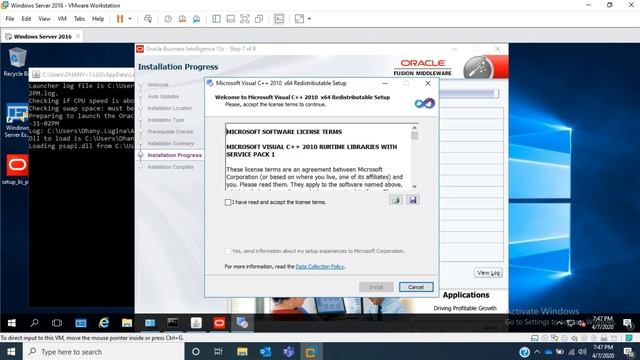Click guest notification center icon

[x=628, y=323]
